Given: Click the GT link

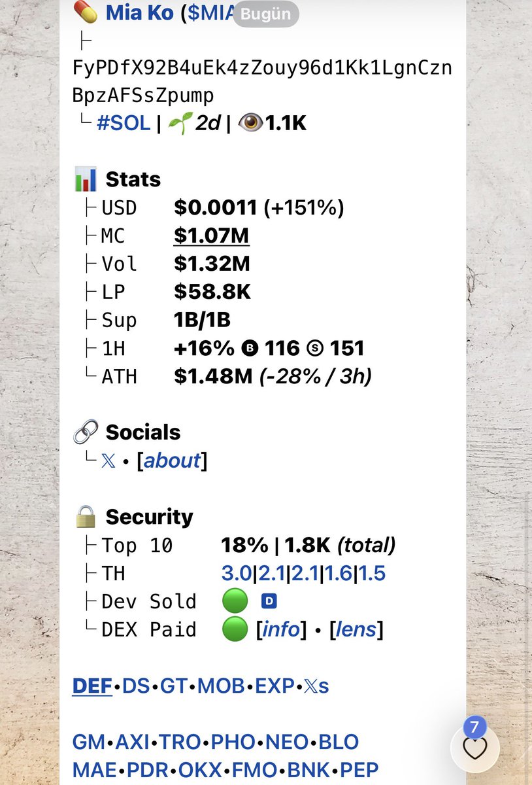Looking at the screenshot, I should (x=174, y=686).
